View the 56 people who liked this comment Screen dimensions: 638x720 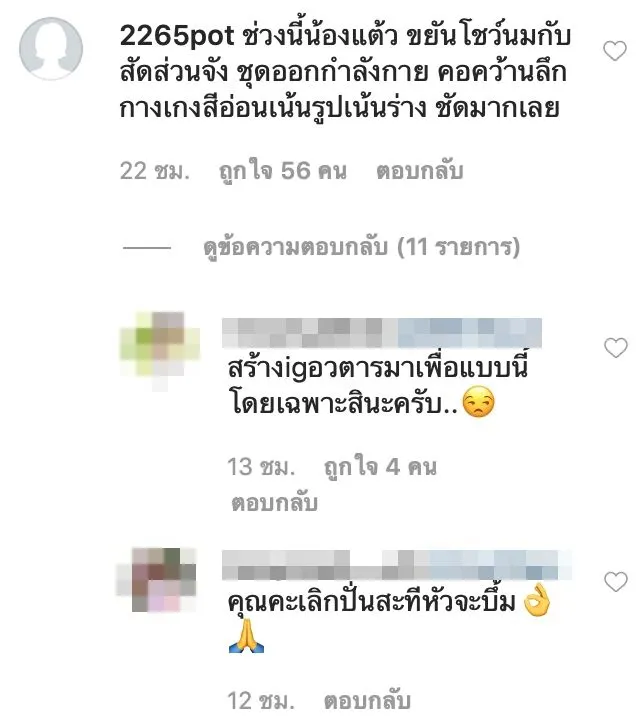coord(282,171)
